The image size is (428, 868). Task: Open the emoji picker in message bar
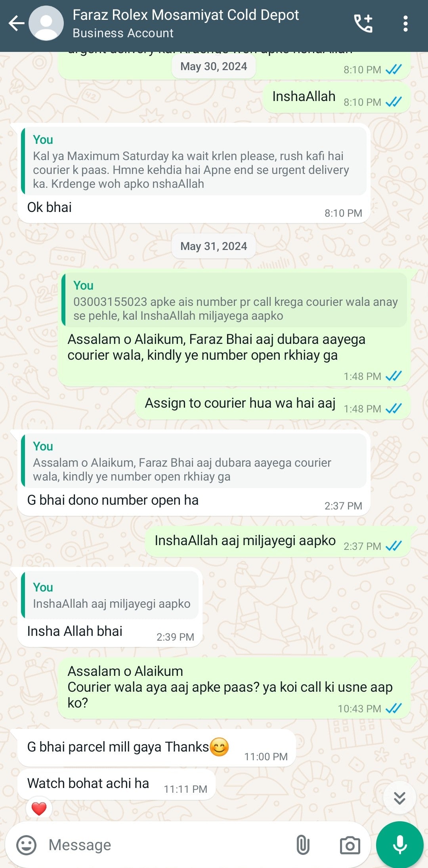tap(26, 845)
